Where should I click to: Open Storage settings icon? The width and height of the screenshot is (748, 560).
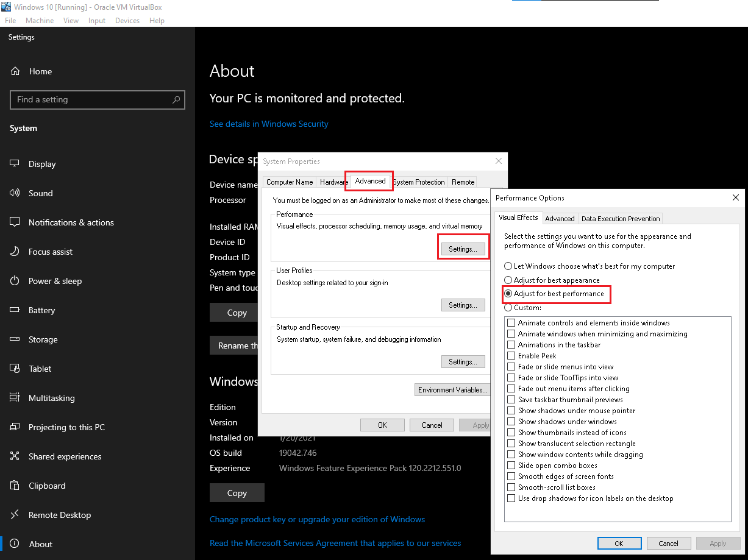point(15,339)
